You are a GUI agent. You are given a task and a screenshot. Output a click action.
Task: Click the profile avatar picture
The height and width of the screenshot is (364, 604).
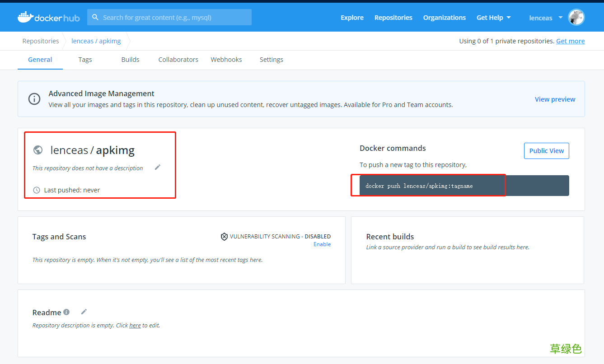576,17
